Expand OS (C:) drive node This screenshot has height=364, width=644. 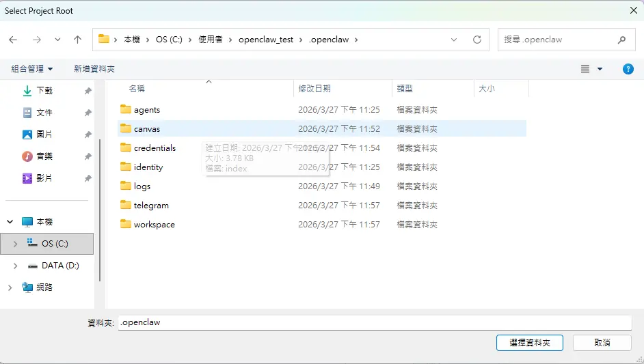15,244
